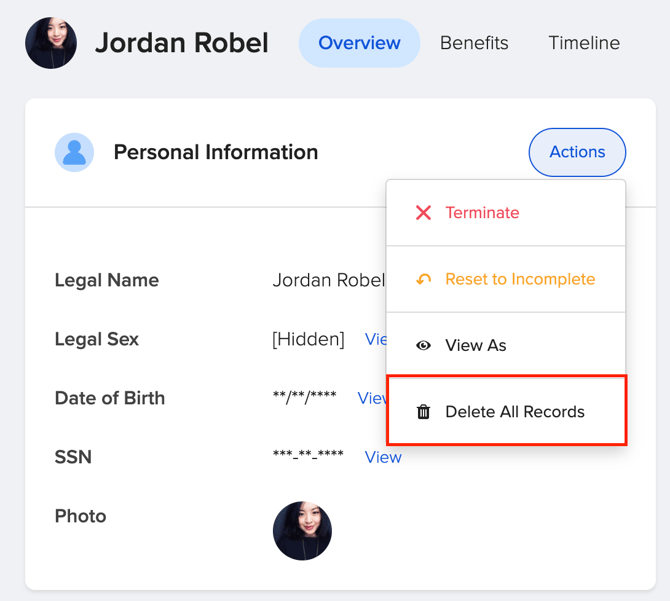The image size is (670, 601).
Task: Click the orange Reset undo arrow icon
Action: pyautogui.click(x=423, y=280)
